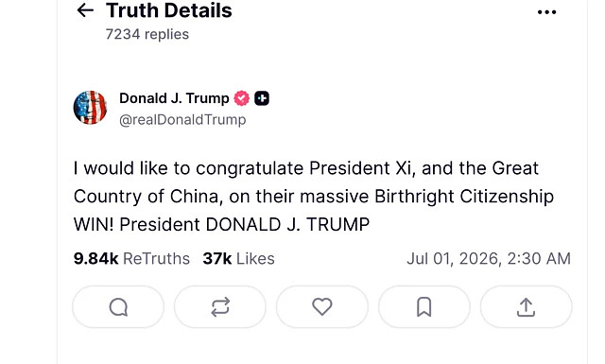Click the pink verified checkmark badge
Screen dimensions: 605x364
click(242, 98)
